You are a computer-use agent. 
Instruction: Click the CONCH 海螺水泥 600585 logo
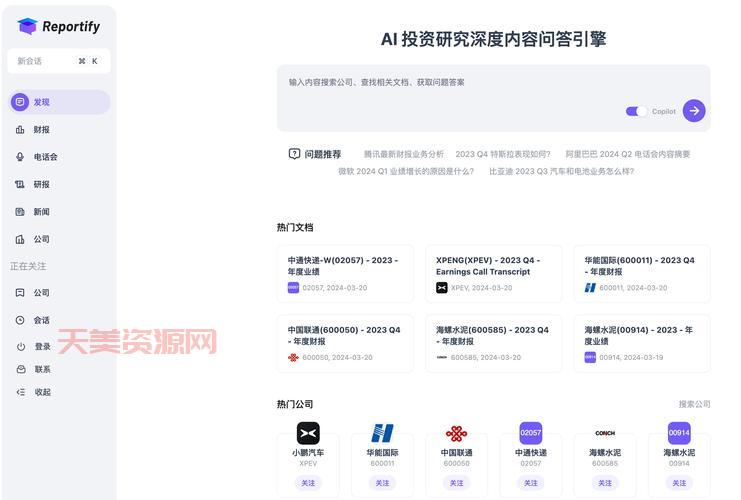coord(605,433)
